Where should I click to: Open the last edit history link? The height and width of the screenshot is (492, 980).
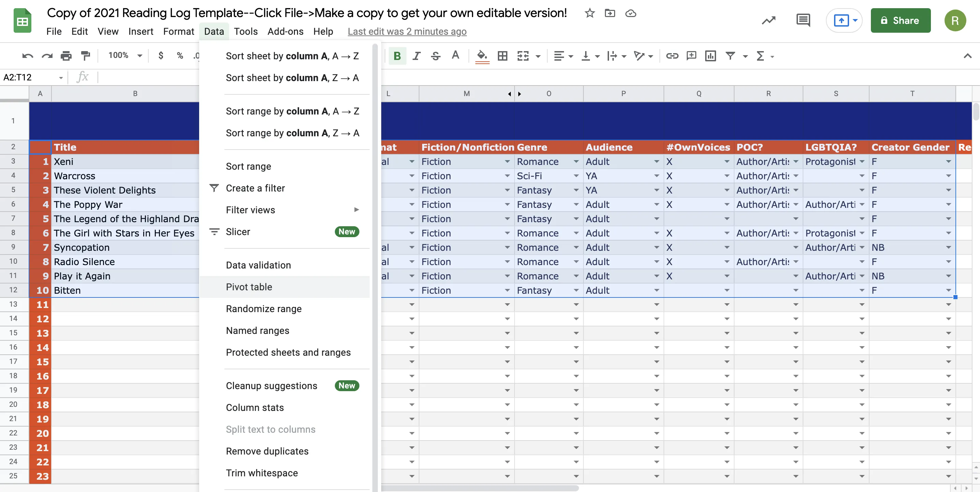tap(407, 31)
